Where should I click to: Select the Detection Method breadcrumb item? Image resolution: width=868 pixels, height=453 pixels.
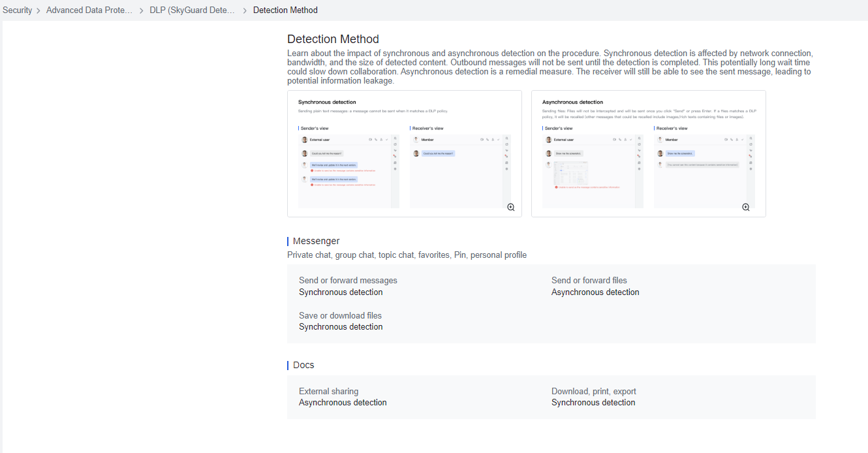285,10
